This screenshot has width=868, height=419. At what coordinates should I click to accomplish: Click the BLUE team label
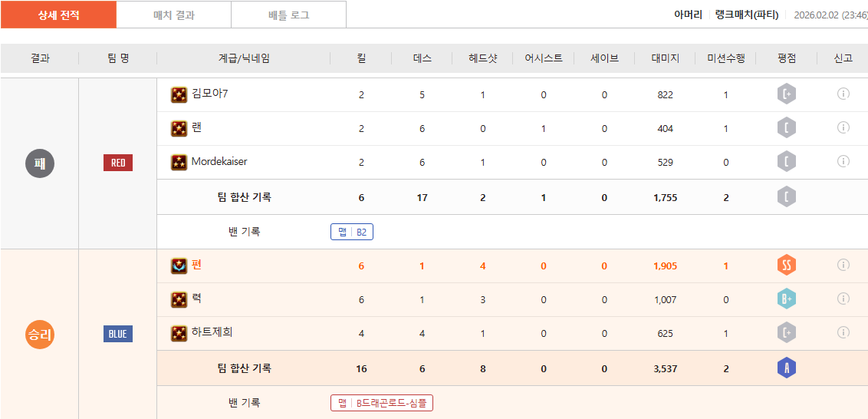[118, 334]
